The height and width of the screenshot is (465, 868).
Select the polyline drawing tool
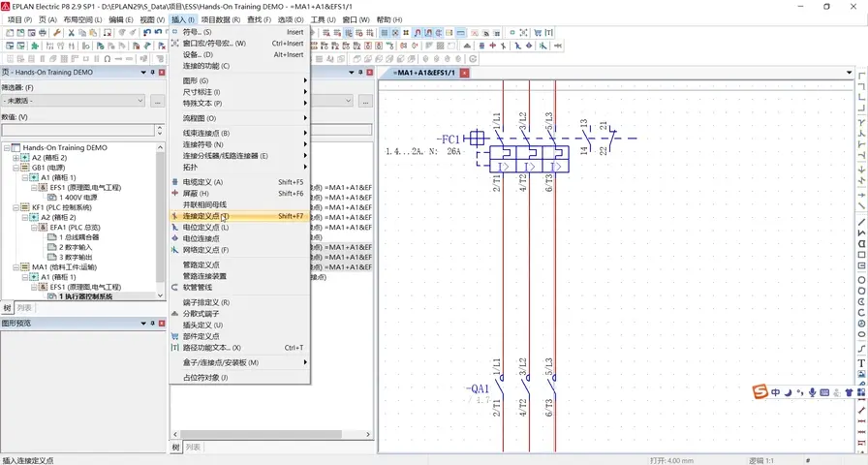(x=861, y=233)
